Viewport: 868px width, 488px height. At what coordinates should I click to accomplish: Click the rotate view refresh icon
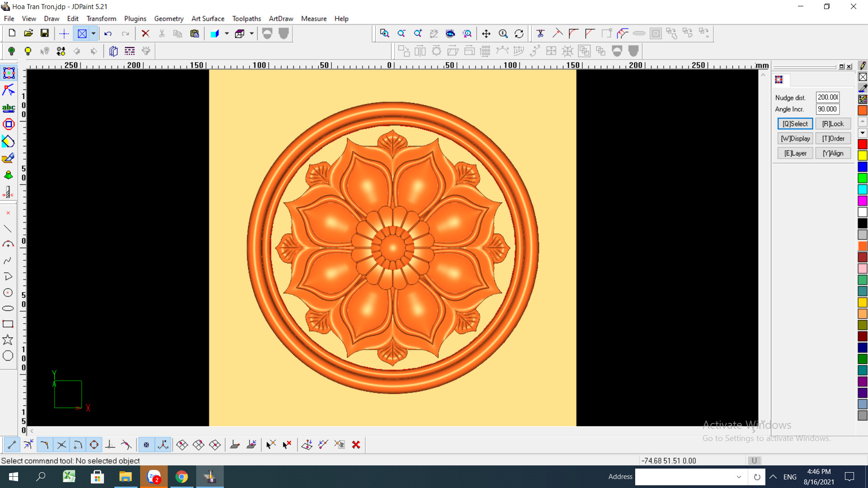point(519,33)
